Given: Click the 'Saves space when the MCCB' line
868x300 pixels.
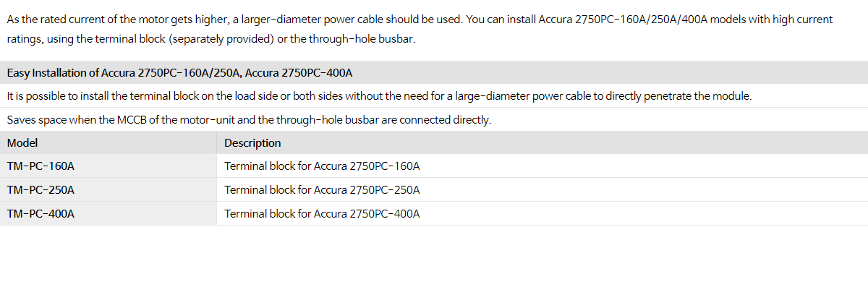Looking at the screenshot, I should 249,120.
